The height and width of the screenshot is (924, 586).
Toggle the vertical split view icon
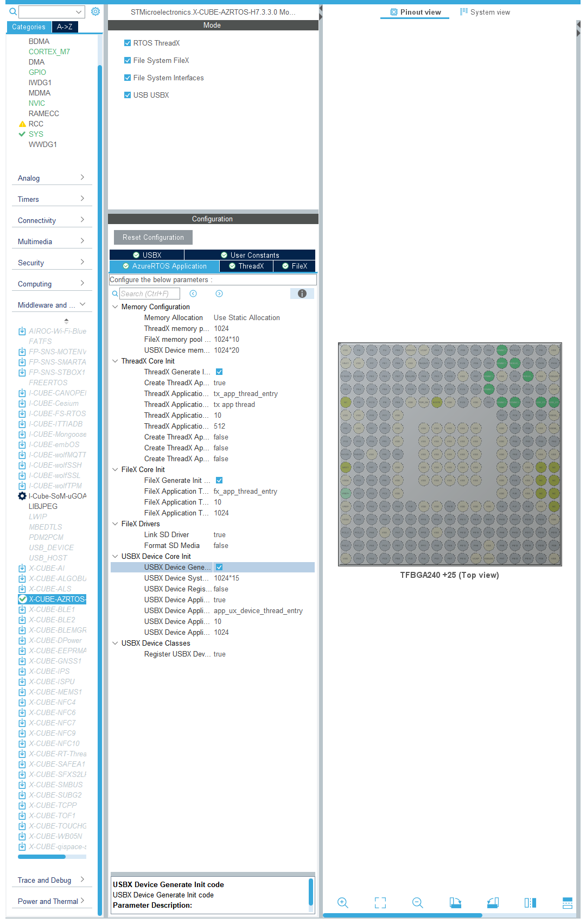[530, 902]
